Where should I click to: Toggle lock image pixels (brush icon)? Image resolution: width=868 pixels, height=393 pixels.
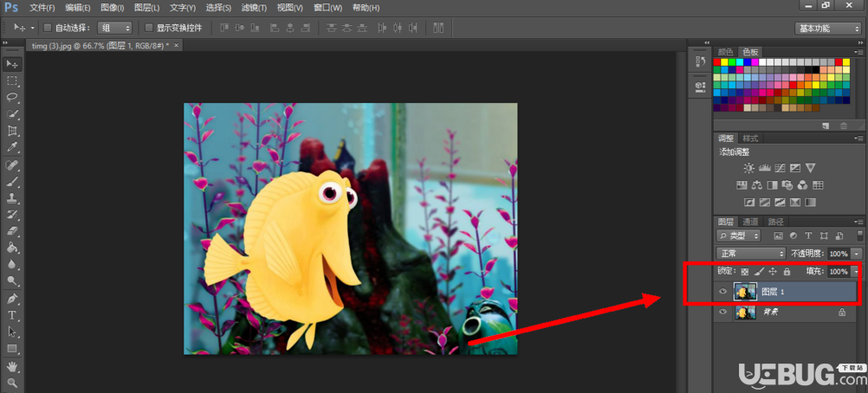pos(759,272)
